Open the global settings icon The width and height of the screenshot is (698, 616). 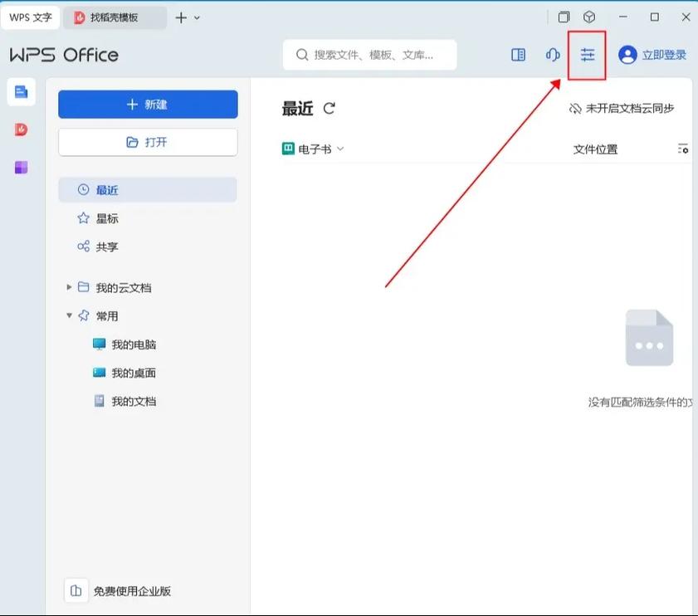point(587,55)
